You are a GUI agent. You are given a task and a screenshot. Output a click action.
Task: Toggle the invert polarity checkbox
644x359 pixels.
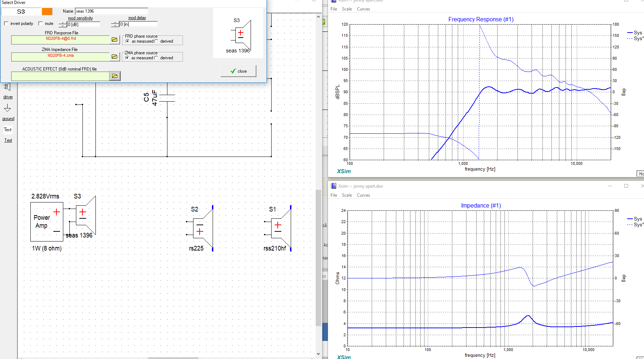(6, 23)
